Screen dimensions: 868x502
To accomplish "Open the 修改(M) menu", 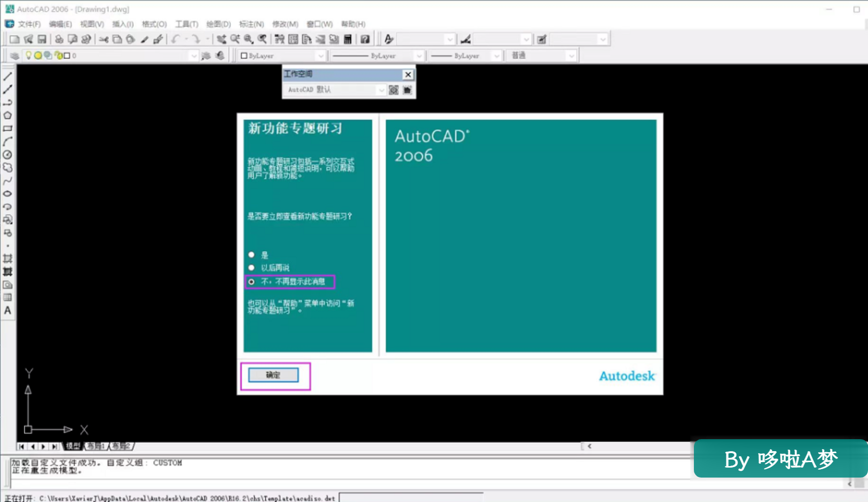I will (x=285, y=24).
